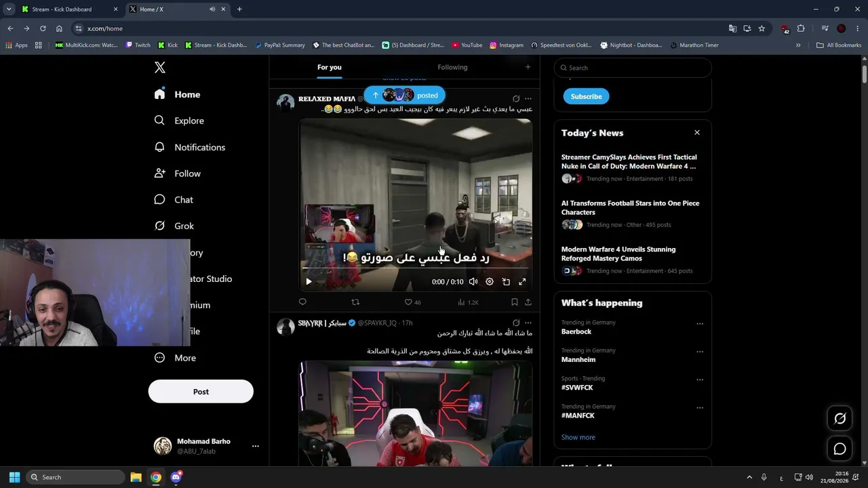
Task: Show hidden system tray icons
Action: click(749, 477)
